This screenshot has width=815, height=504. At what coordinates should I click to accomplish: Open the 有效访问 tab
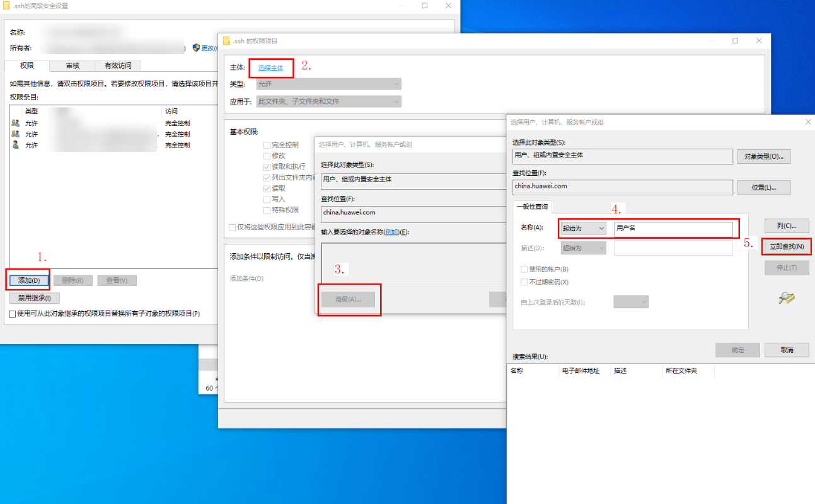[x=118, y=66]
